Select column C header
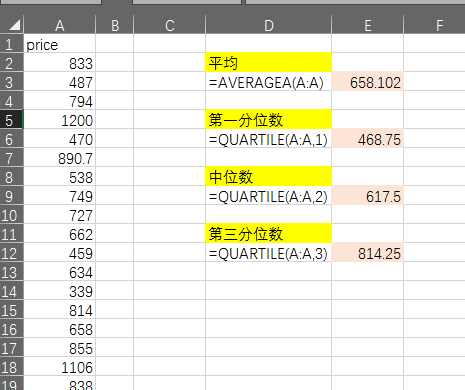Viewport: 465px width, 390px height. pos(170,24)
